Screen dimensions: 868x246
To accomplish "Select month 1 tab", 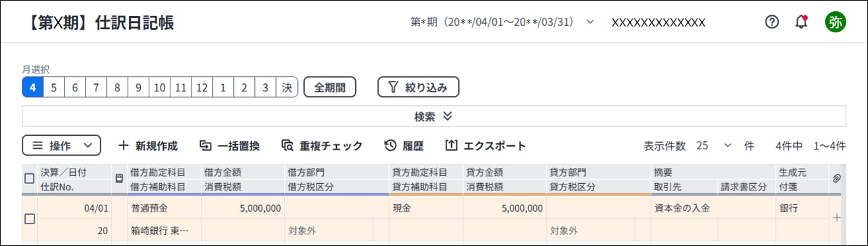I will [223, 87].
